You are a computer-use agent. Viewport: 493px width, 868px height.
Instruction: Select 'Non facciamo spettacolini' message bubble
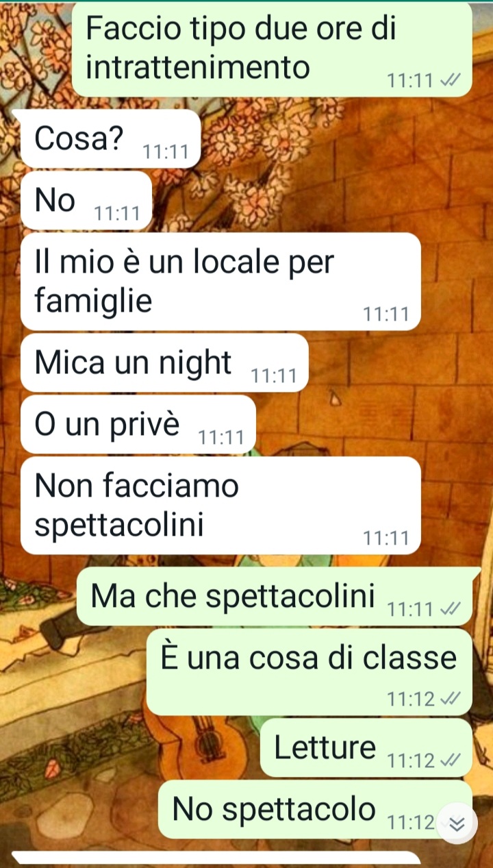[x=220, y=506]
